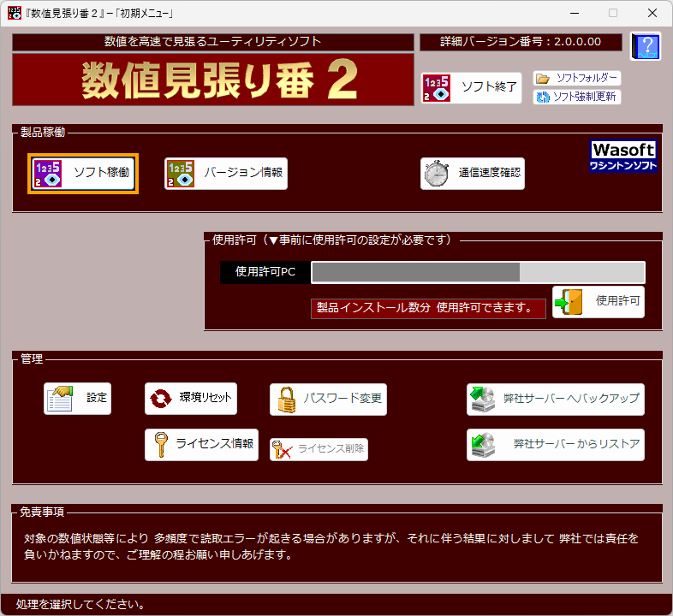Launch the software with ソフト稼働
Viewport: 673px width, 616px height.
tap(83, 174)
